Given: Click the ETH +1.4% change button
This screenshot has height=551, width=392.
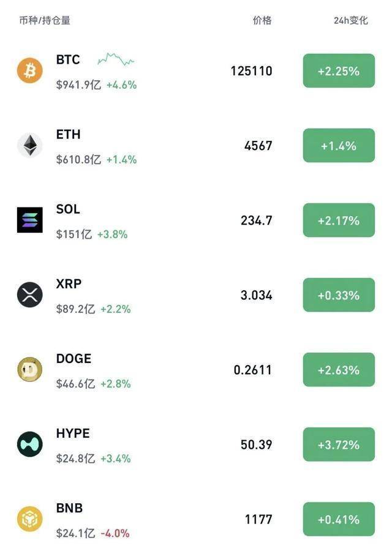Looking at the screenshot, I should point(339,146).
